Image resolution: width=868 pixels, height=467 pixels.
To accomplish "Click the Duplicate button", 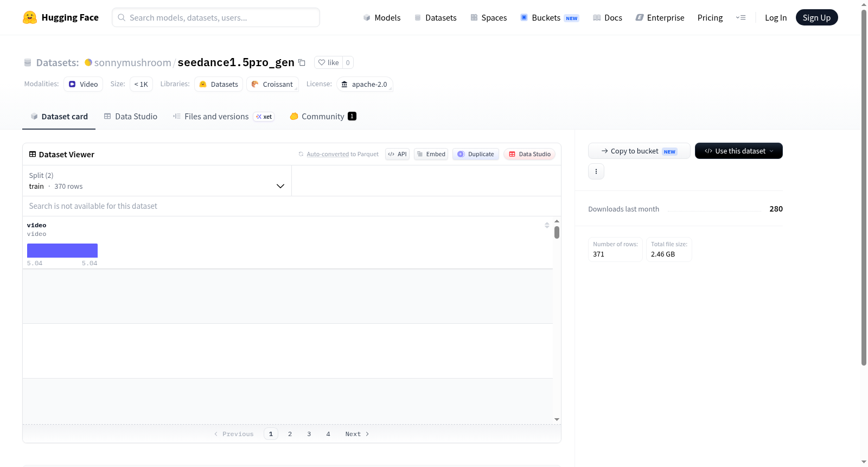I will click(x=476, y=154).
